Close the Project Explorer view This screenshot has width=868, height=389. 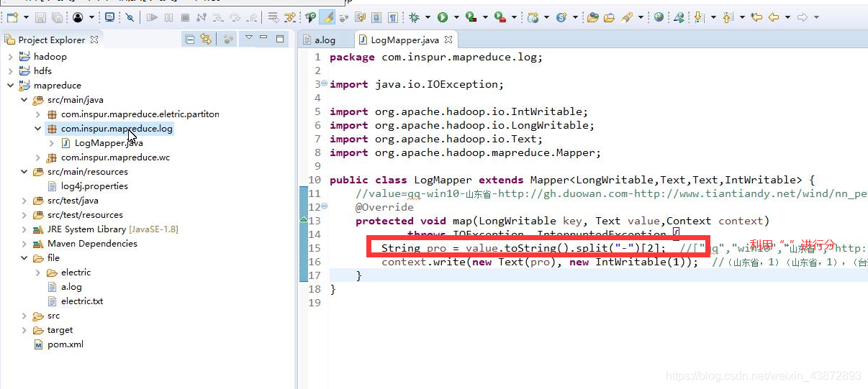click(94, 40)
